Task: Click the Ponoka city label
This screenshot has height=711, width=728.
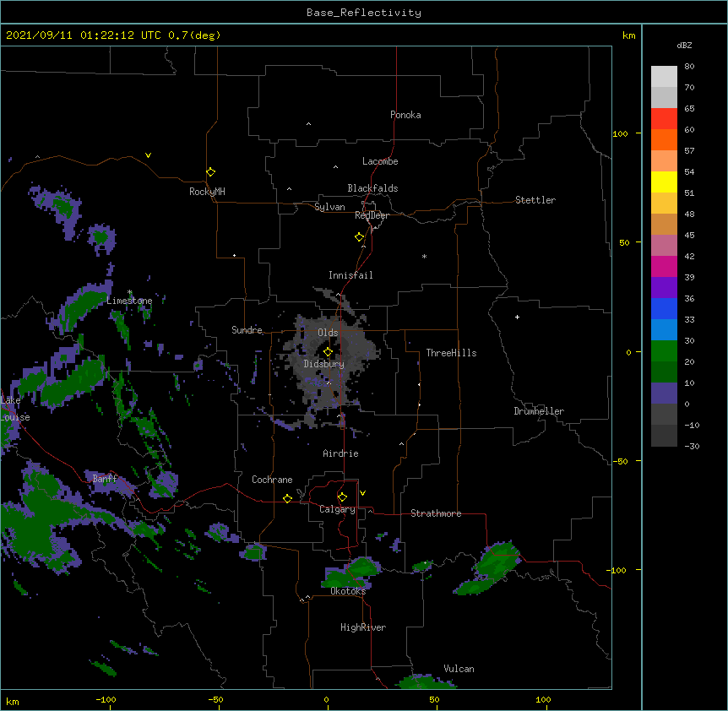Action: [405, 115]
